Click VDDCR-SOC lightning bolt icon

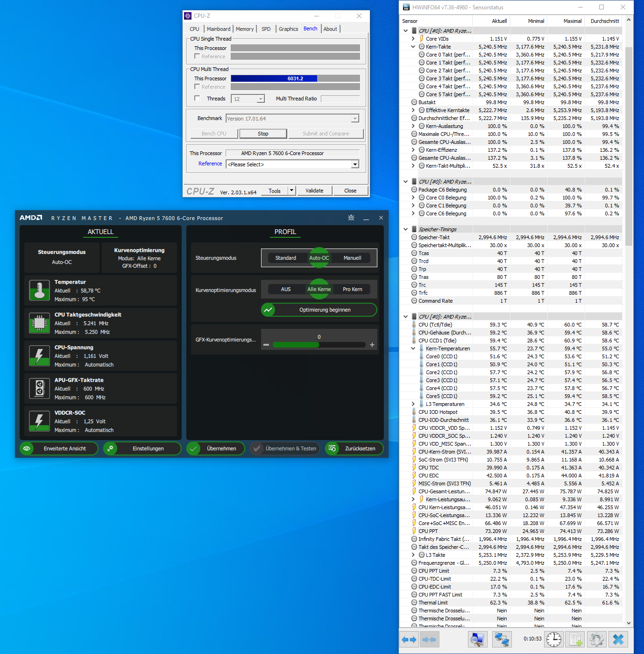tap(40, 421)
